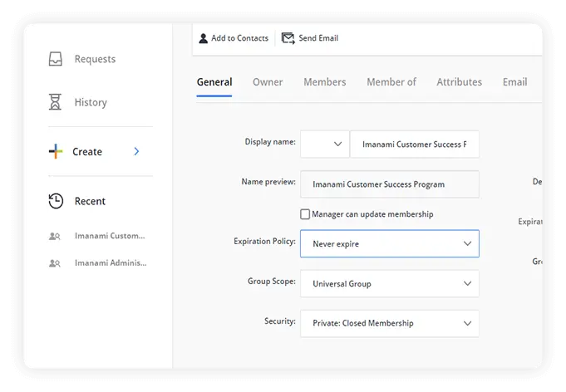Open the Security dropdown
Image resolution: width=566 pixels, height=392 pixels.
tap(389, 323)
